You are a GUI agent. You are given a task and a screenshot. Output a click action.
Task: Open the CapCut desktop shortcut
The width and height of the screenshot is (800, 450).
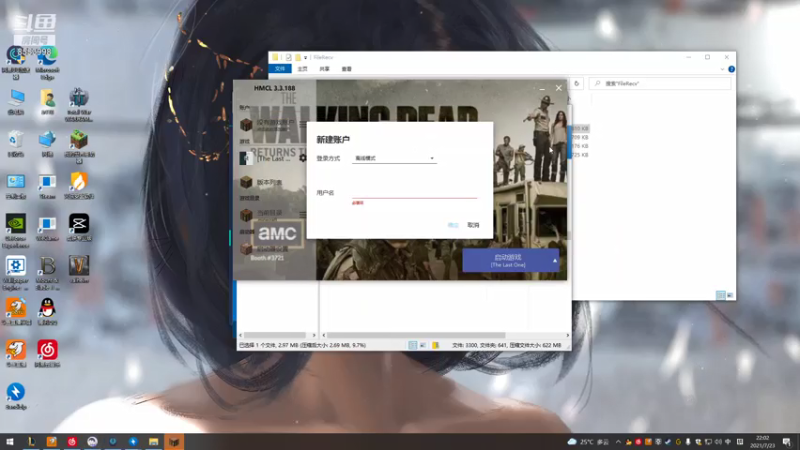[79, 228]
